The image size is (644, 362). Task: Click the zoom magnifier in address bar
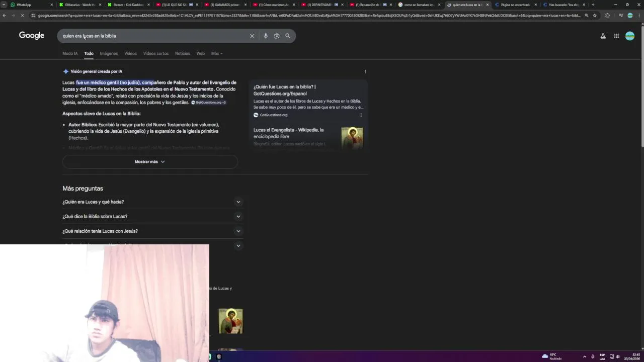tap(586, 15)
